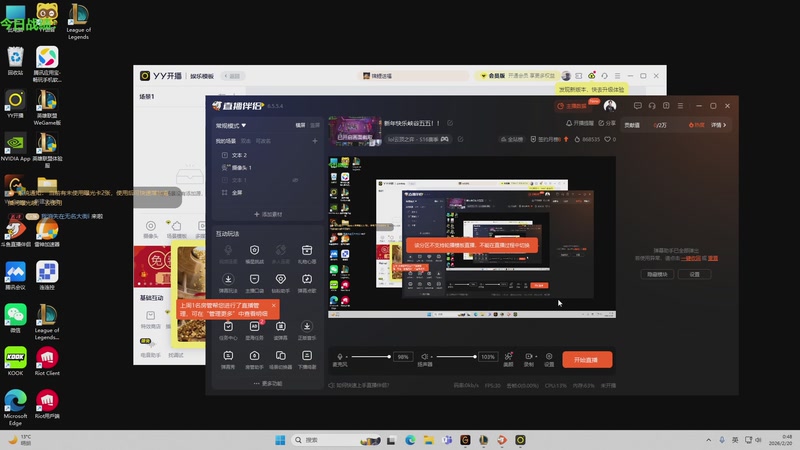Viewport: 800px width, 450px height.
Task: Click the profile avatar in 直播伴侣 title bar
Action: (x=610, y=106)
